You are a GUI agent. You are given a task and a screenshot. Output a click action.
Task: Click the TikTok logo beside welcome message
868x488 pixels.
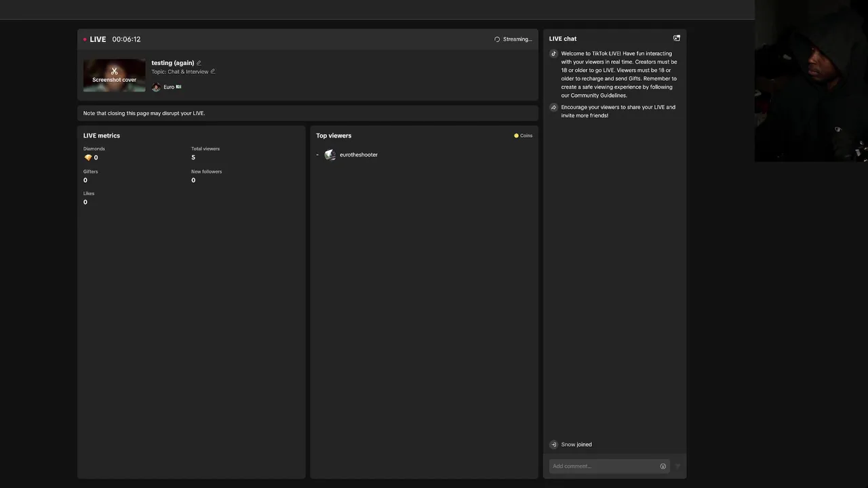click(553, 54)
